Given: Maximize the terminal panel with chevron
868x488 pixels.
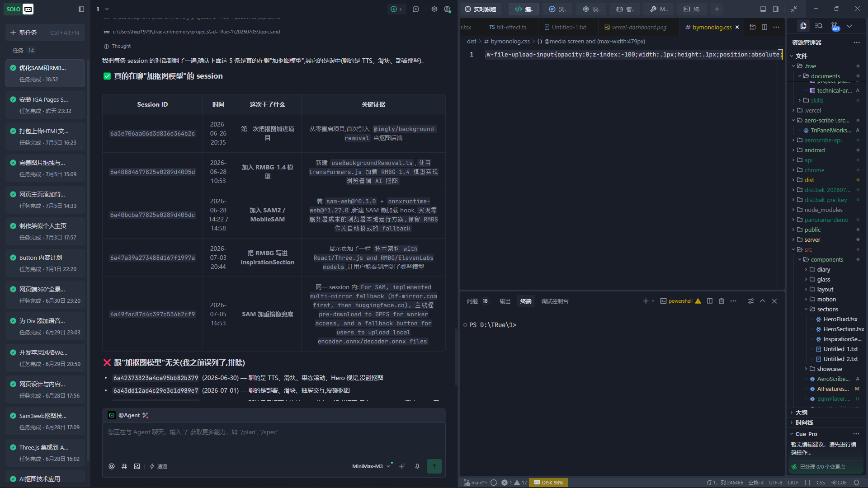Looking at the screenshot, I should coord(763,301).
